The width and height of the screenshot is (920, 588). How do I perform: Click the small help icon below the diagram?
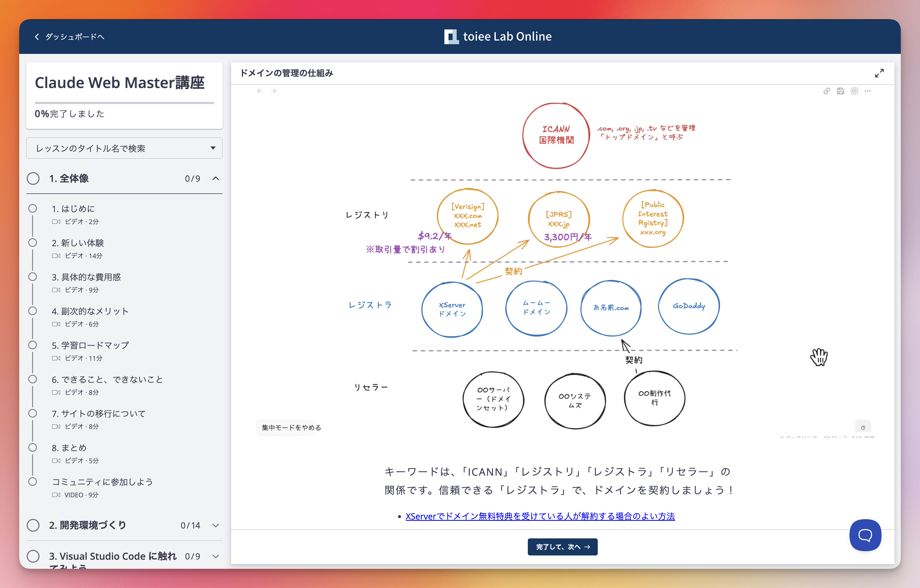pyautogui.click(x=863, y=427)
